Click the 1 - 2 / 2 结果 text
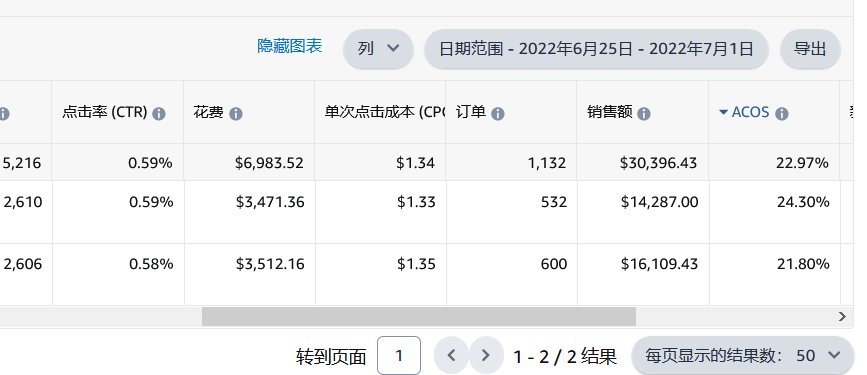 pyautogui.click(x=565, y=357)
